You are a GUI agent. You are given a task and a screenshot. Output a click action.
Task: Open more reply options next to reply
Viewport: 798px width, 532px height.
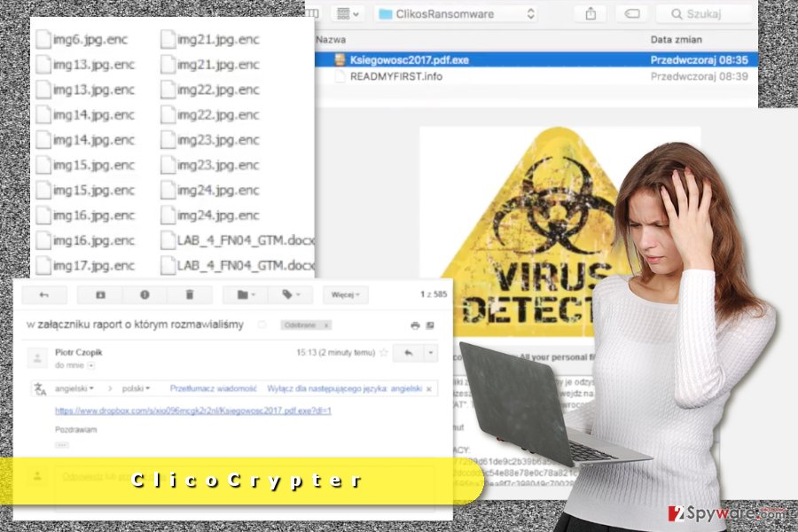(x=431, y=353)
